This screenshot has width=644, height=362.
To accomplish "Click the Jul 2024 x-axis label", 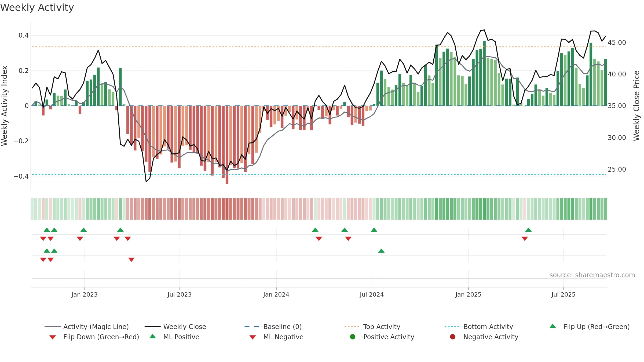I will 372,294.
